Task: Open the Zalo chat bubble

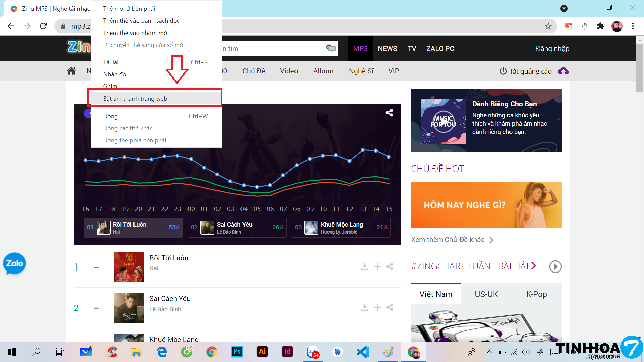Action: pyautogui.click(x=14, y=263)
